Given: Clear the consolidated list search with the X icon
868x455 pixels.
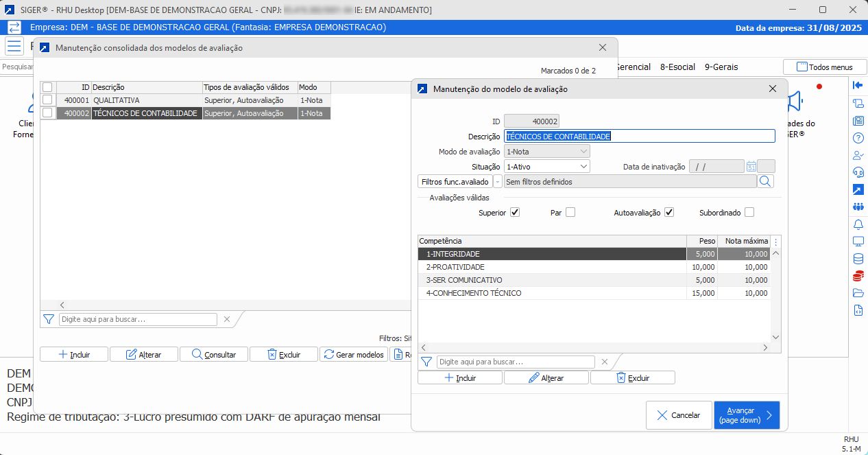Looking at the screenshot, I should tap(227, 319).
